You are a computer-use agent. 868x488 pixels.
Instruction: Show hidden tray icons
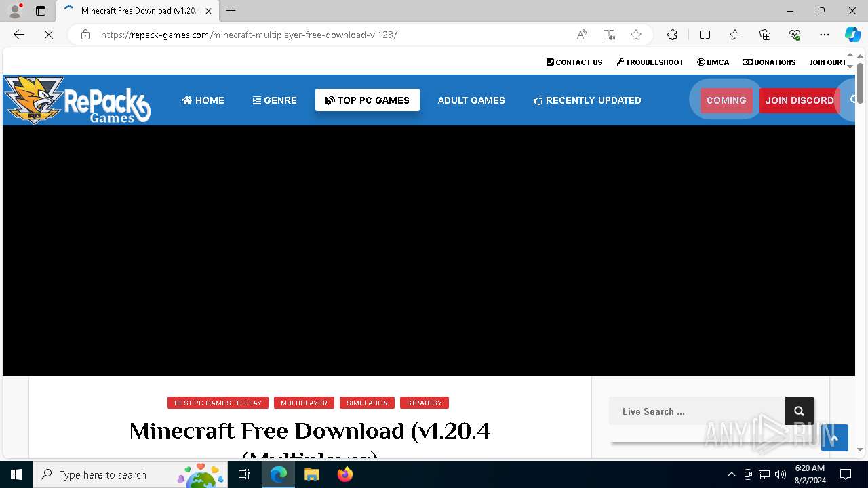coord(731,474)
